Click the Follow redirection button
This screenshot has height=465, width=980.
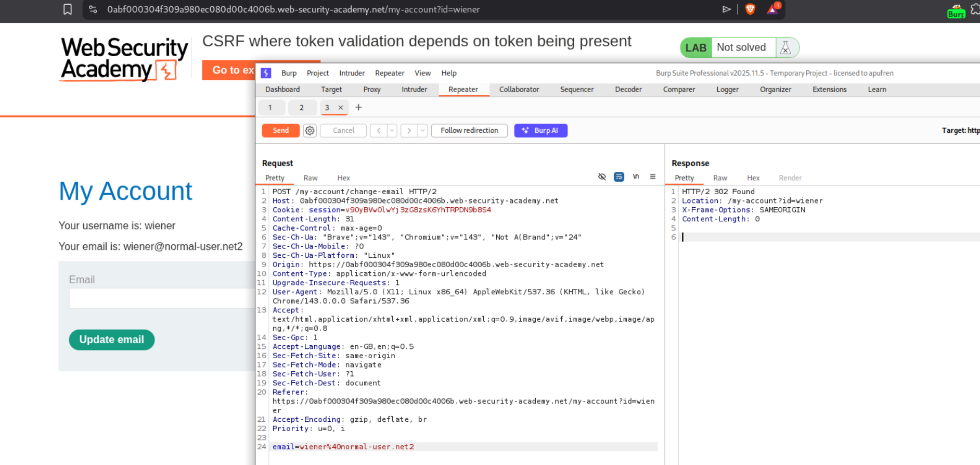pyautogui.click(x=469, y=131)
